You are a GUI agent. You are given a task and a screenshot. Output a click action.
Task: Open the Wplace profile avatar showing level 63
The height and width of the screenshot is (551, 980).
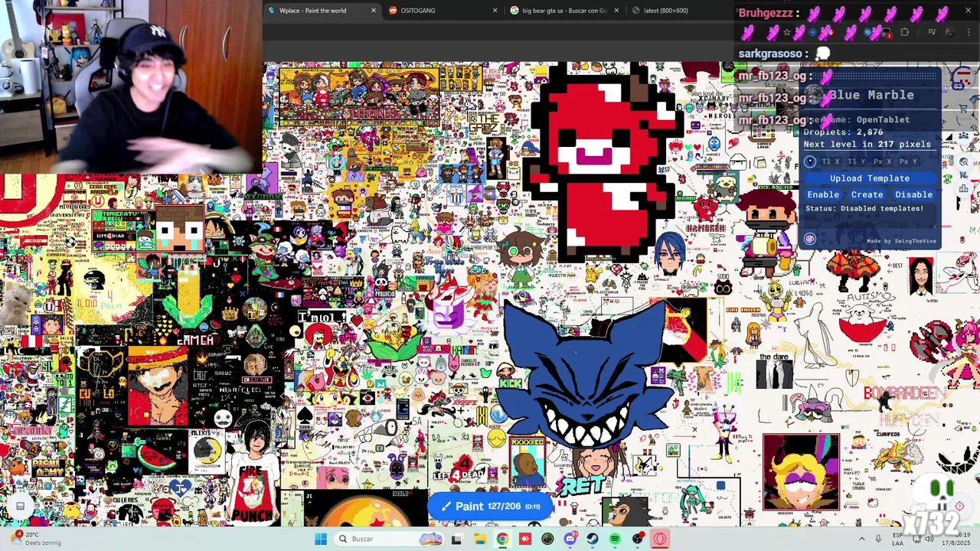[x=964, y=77]
